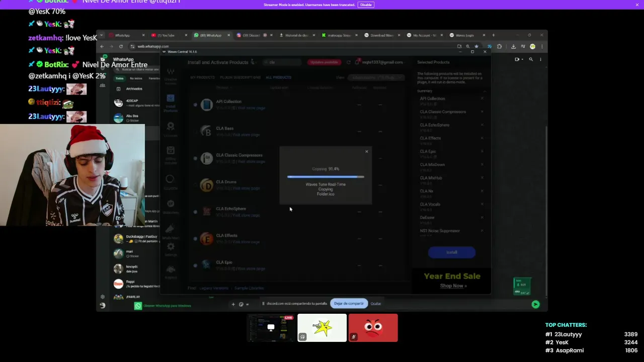The height and width of the screenshot is (362, 644).
Task: Remove API Collection from selected products
Action: pos(482,99)
